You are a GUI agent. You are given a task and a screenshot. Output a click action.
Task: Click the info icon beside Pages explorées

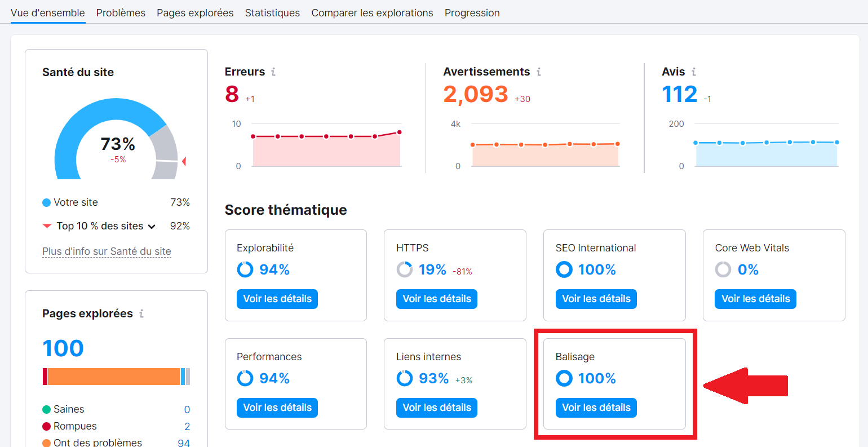pos(141,313)
